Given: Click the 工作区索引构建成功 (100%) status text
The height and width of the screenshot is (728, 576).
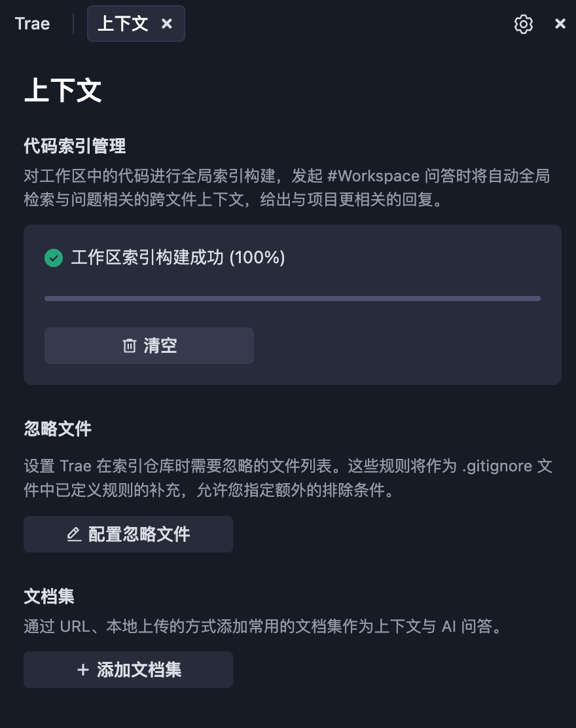Looking at the screenshot, I should pos(177,258).
